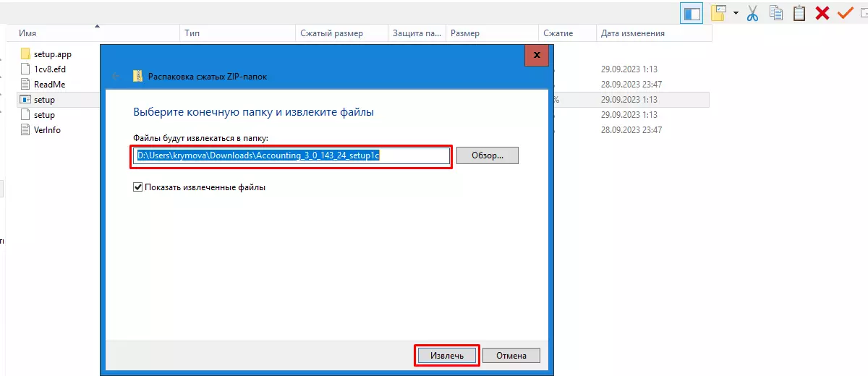Click the Paste clipboard icon
868x376 pixels.
(799, 13)
